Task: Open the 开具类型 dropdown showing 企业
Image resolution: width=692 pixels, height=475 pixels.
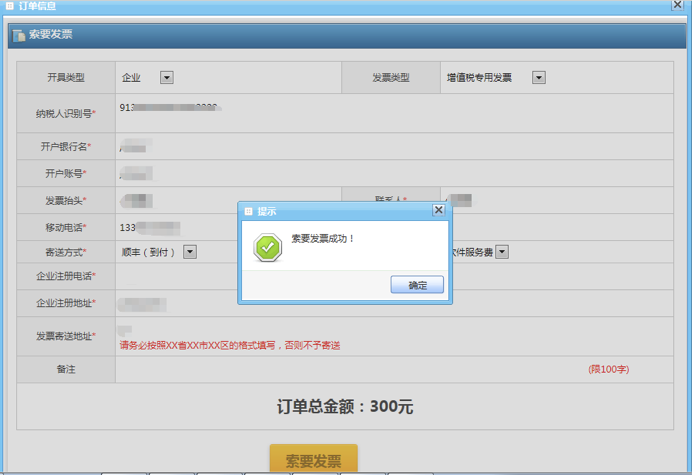Action: point(166,77)
